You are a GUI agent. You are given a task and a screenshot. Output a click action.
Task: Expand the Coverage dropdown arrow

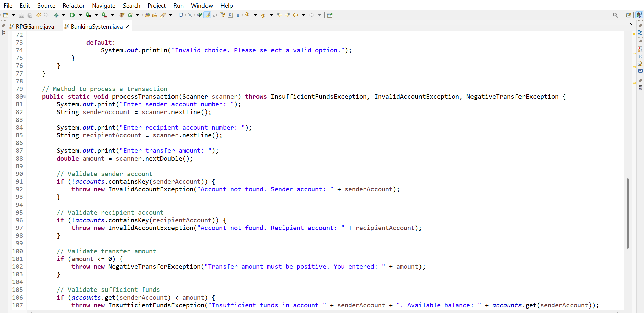(x=96, y=15)
